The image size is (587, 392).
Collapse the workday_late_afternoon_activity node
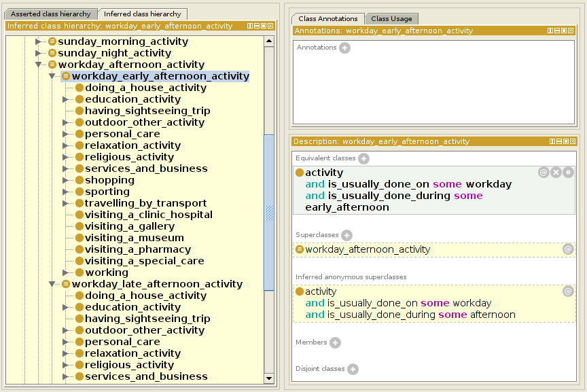point(52,285)
